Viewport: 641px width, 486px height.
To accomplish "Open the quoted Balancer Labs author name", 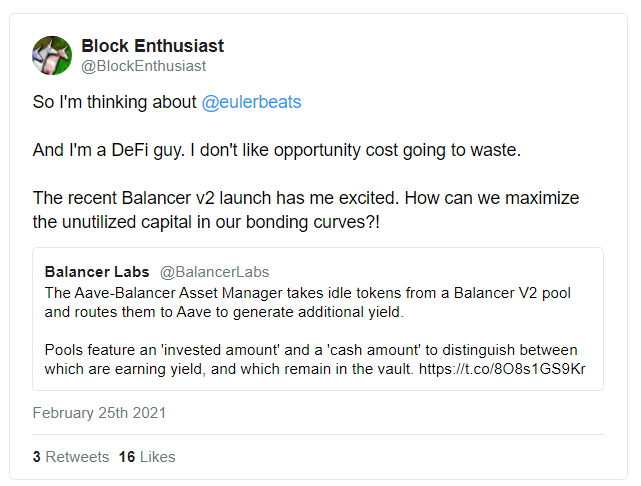I will 97,272.
